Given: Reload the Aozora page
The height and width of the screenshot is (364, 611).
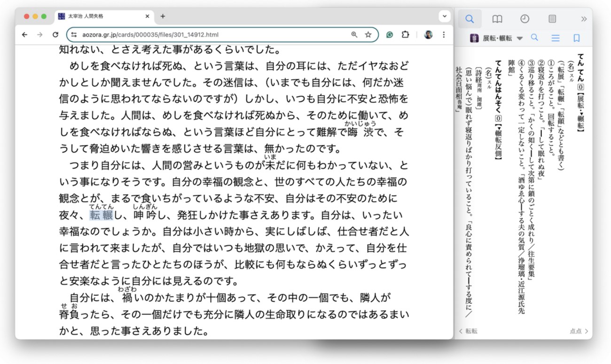Looking at the screenshot, I should (x=55, y=35).
